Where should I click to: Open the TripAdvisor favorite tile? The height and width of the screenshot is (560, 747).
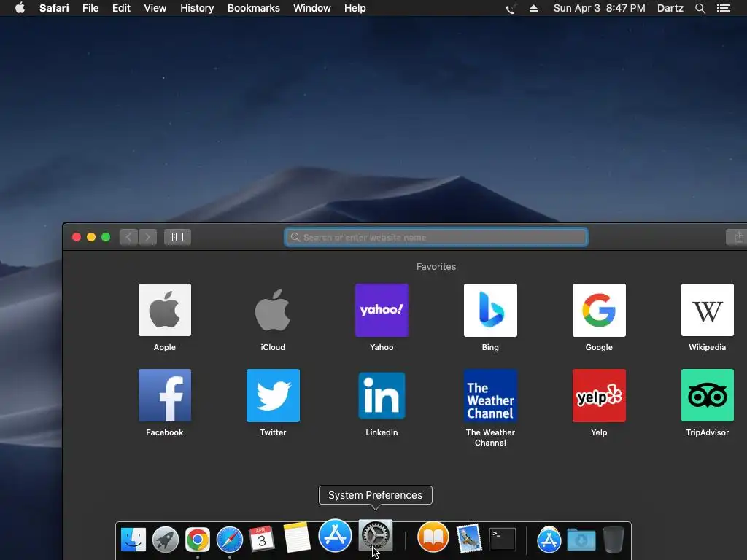pos(708,395)
